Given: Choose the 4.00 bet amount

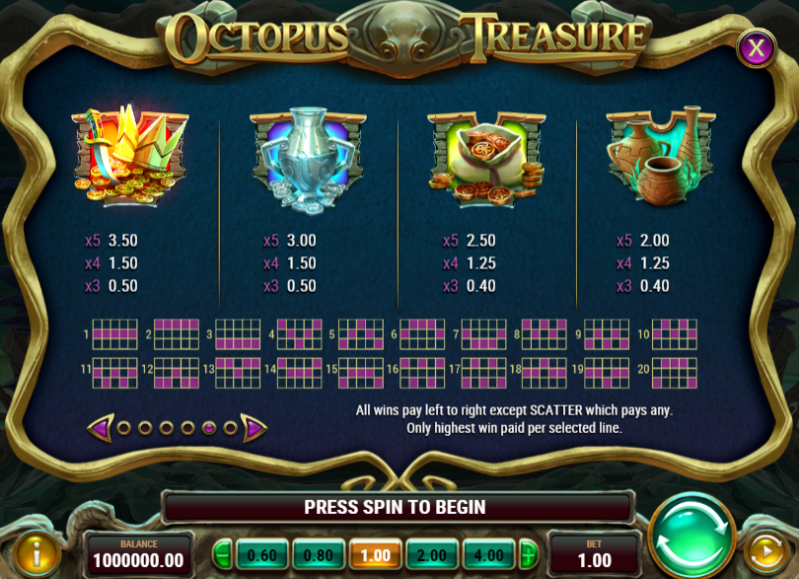Looking at the screenshot, I should (x=488, y=555).
